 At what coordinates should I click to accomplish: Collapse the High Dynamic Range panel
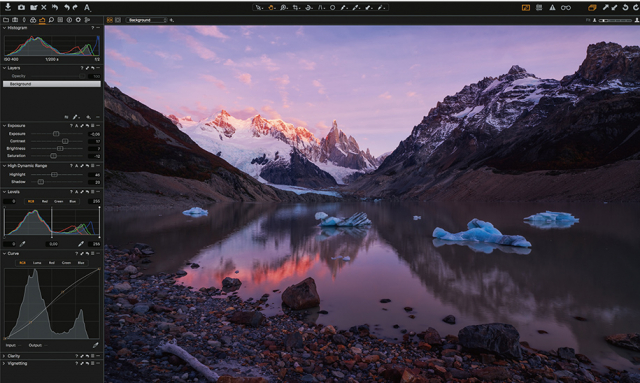[4, 165]
